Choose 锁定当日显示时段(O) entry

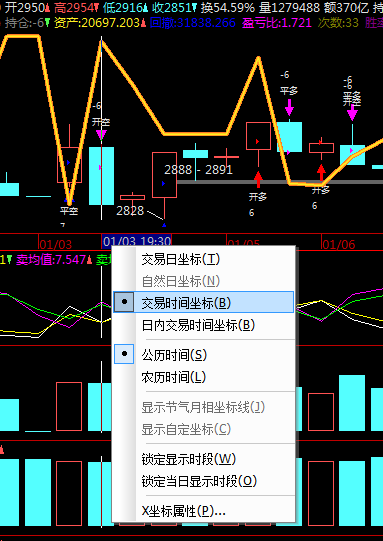coord(204,481)
